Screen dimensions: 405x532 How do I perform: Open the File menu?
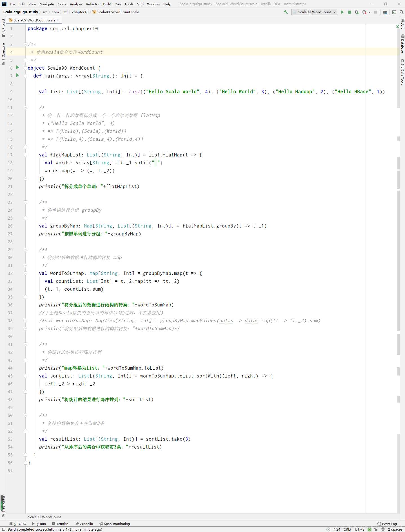point(12,4)
